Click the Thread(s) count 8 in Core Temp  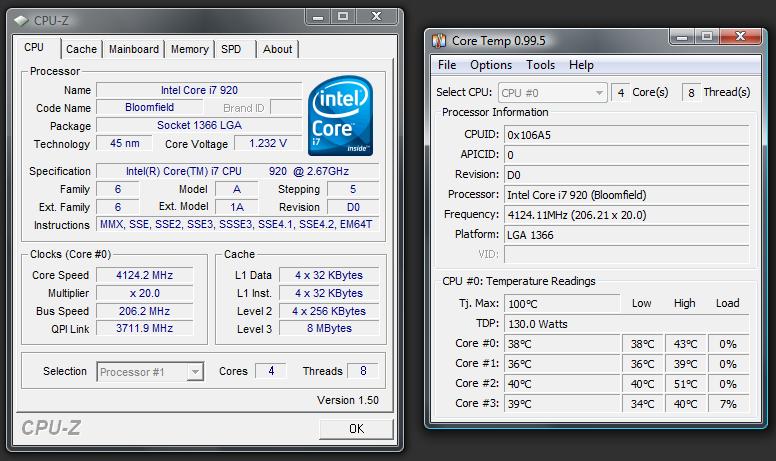691,92
